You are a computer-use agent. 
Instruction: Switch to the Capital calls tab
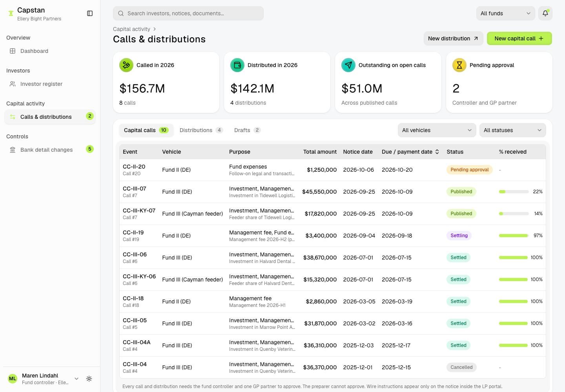pos(146,130)
